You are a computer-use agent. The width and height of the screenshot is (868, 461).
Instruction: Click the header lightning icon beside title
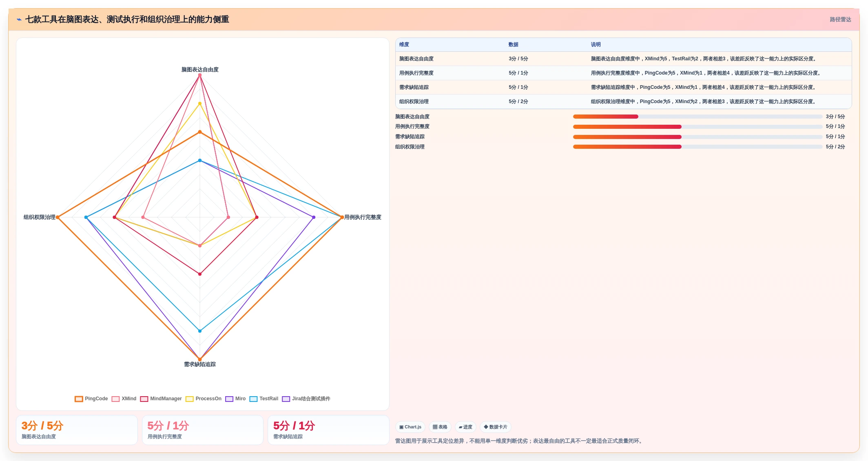click(x=19, y=20)
